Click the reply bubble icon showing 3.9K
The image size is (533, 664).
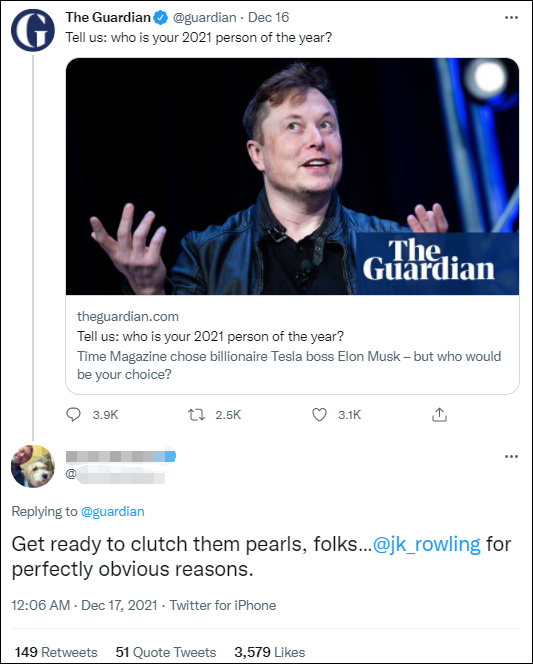pos(73,414)
